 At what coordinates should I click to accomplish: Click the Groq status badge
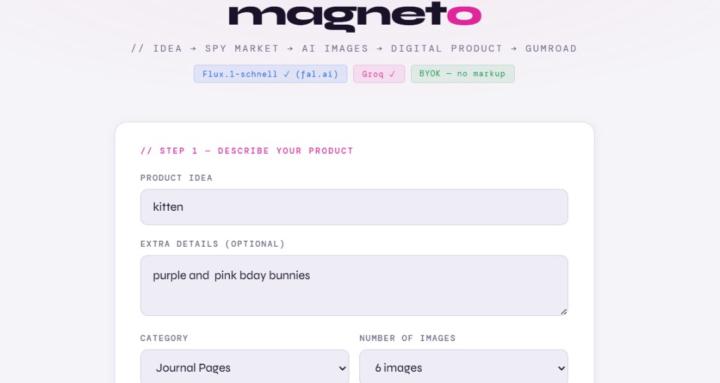click(x=379, y=74)
